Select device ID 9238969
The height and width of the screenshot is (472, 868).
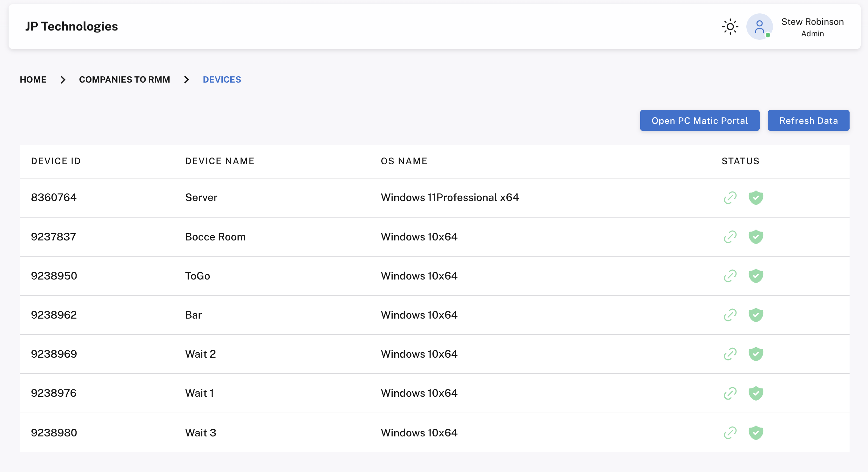(54, 354)
